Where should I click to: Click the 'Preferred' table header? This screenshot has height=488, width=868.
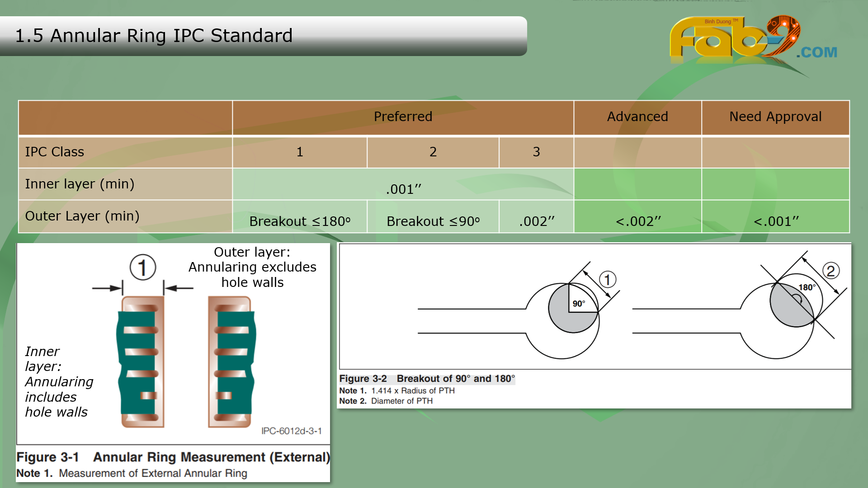tap(403, 117)
